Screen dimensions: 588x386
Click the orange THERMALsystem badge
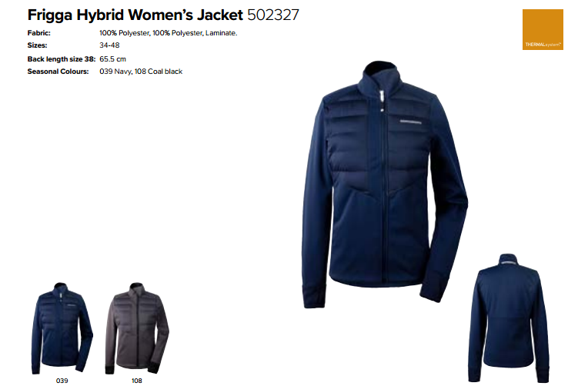pyautogui.click(x=543, y=30)
